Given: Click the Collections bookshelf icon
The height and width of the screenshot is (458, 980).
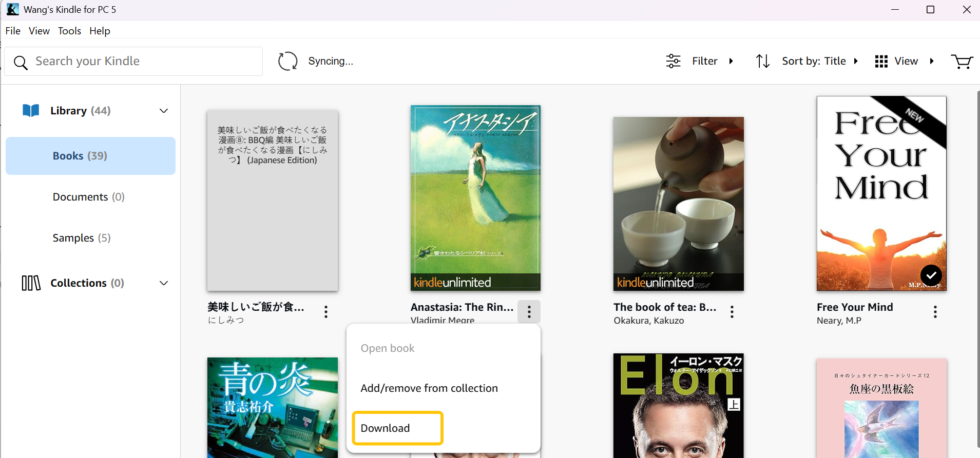Looking at the screenshot, I should [x=31, y=283].
